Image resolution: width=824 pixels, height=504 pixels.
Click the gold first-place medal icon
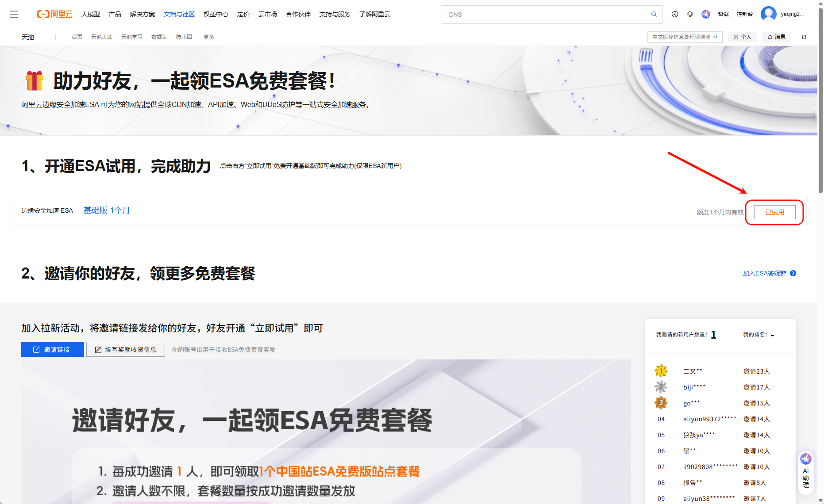661,371
